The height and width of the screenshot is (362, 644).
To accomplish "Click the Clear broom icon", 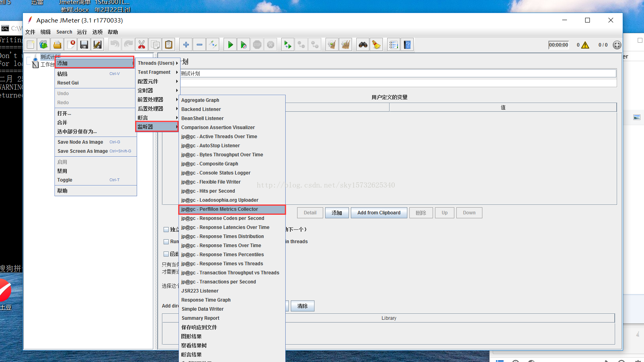I will point(332,45).
